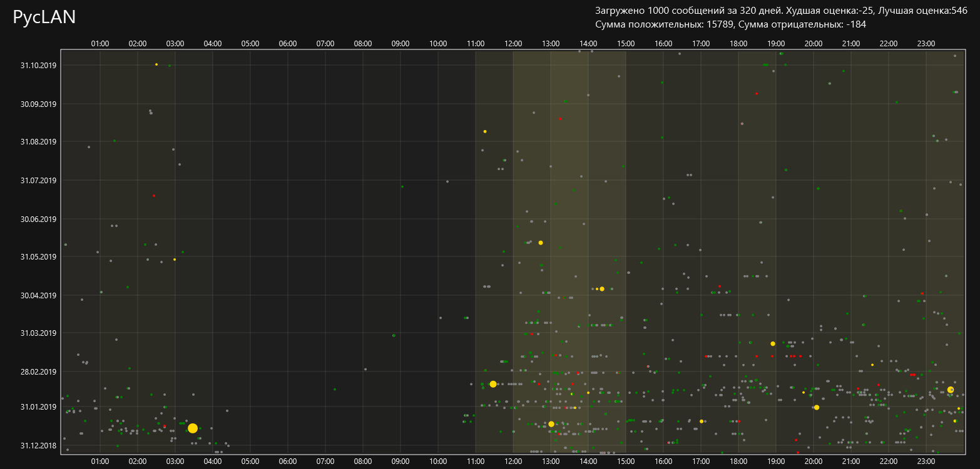Click the 'Сумма отрицательных: -184' value
The image size is (980, 469).
[802, 24]
